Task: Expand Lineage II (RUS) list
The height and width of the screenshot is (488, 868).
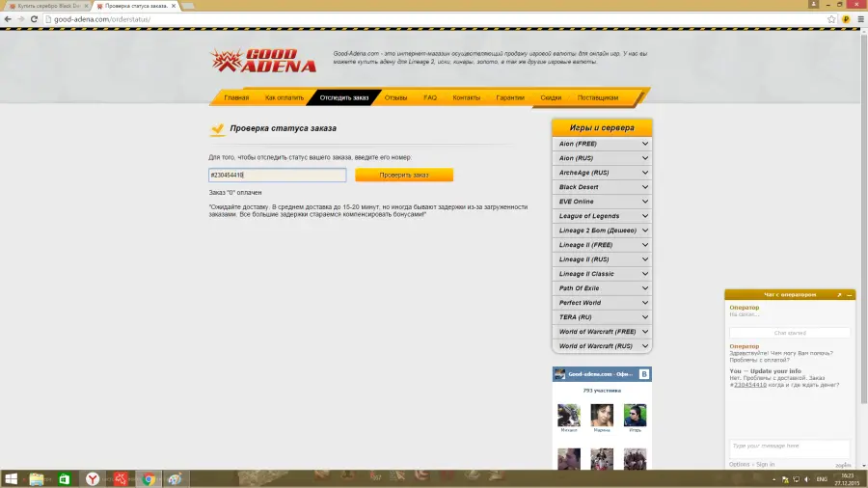Action: pos(602,258)
